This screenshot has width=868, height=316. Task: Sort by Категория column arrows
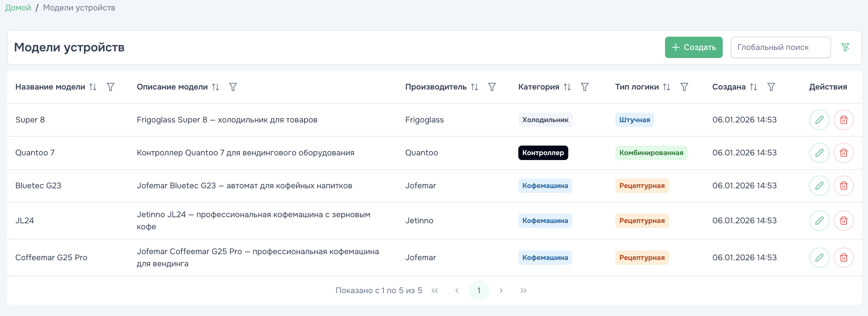point(567,87)
